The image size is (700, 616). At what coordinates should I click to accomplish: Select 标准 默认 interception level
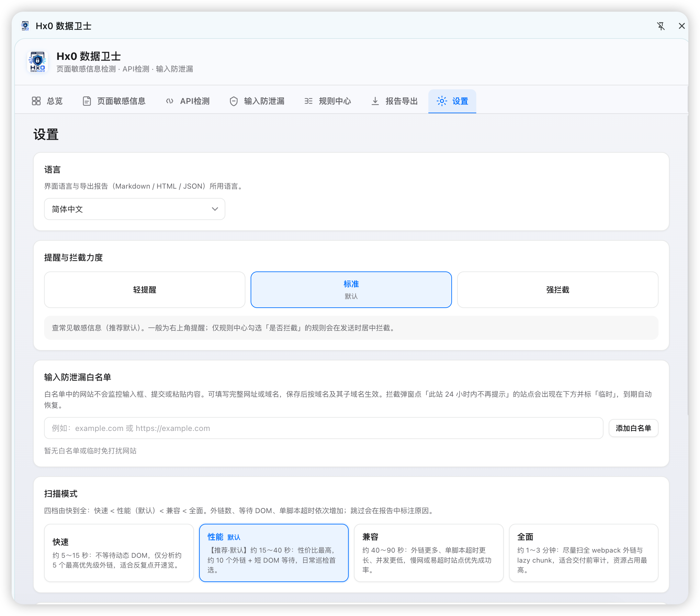(351, 290)
